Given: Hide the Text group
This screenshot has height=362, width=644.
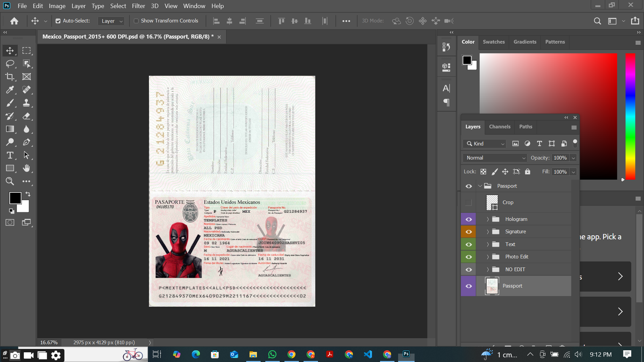Looking at the screenshot, I should point(469,245).
